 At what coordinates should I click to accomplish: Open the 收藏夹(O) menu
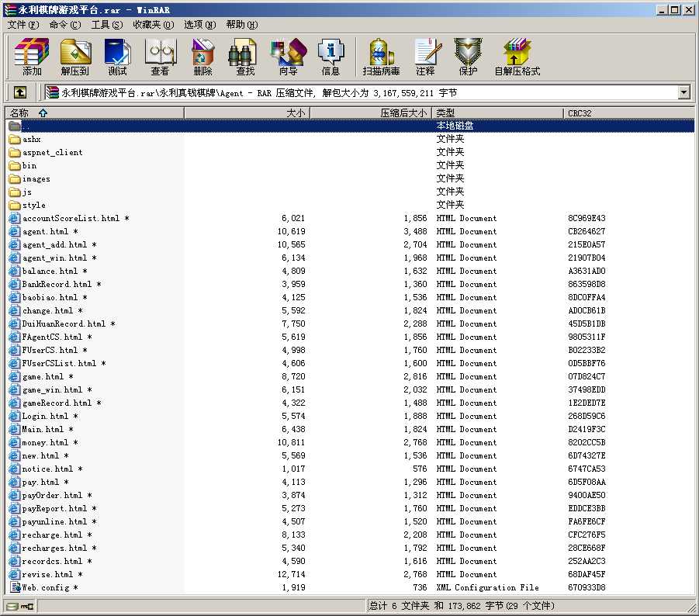point(154,25)
